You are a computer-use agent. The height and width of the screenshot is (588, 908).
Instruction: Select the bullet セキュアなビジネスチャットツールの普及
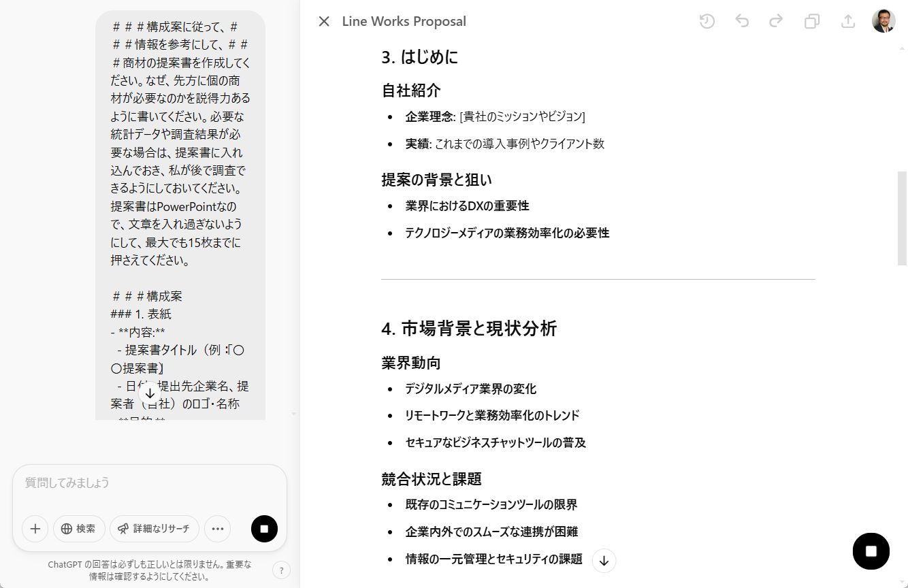[496, 442]
